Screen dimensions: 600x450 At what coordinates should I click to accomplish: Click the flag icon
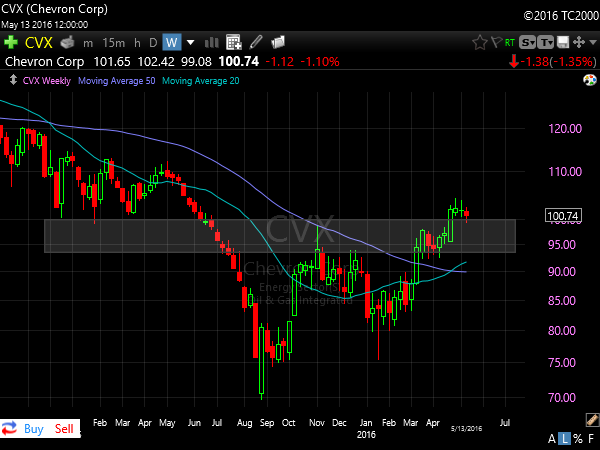pyautogui.click(x=496, y=42)
